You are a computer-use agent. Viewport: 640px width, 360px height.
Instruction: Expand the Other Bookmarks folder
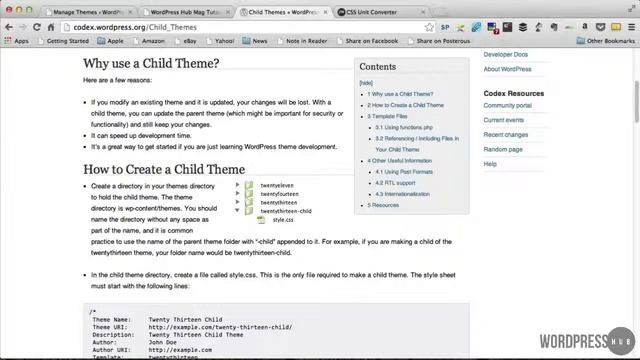[606, 41]
